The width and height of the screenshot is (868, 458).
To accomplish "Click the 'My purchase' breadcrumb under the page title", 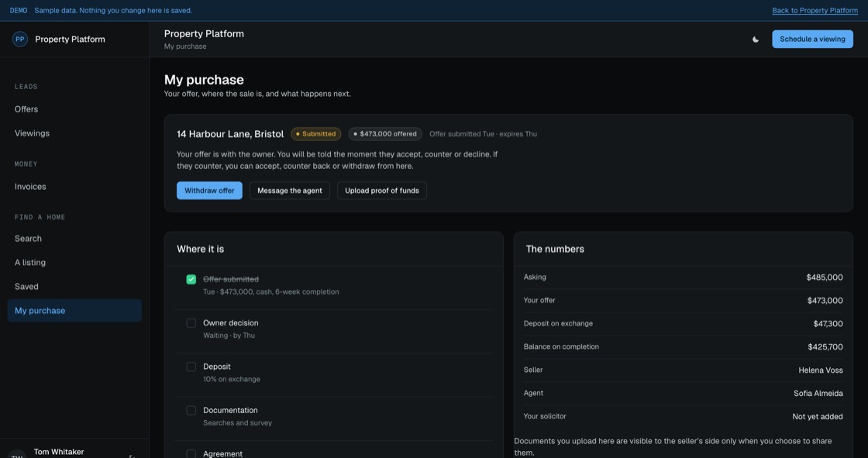I will [185, 46].
